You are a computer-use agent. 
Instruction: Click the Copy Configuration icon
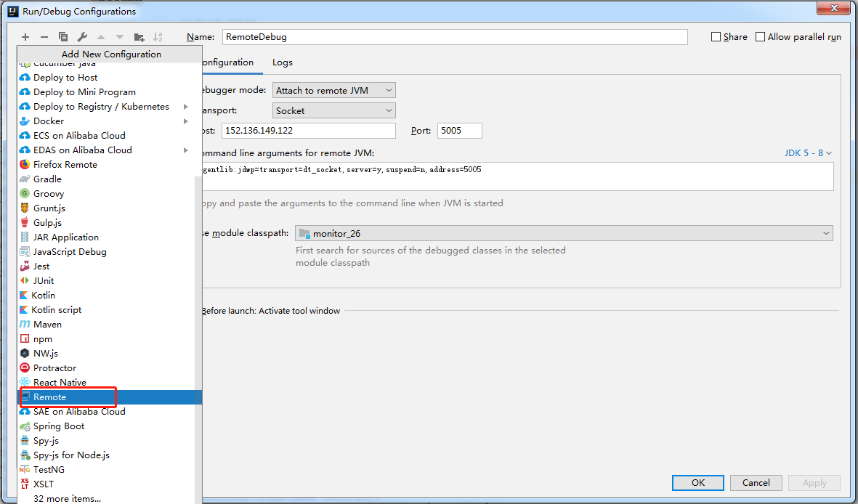click(63, 37)
